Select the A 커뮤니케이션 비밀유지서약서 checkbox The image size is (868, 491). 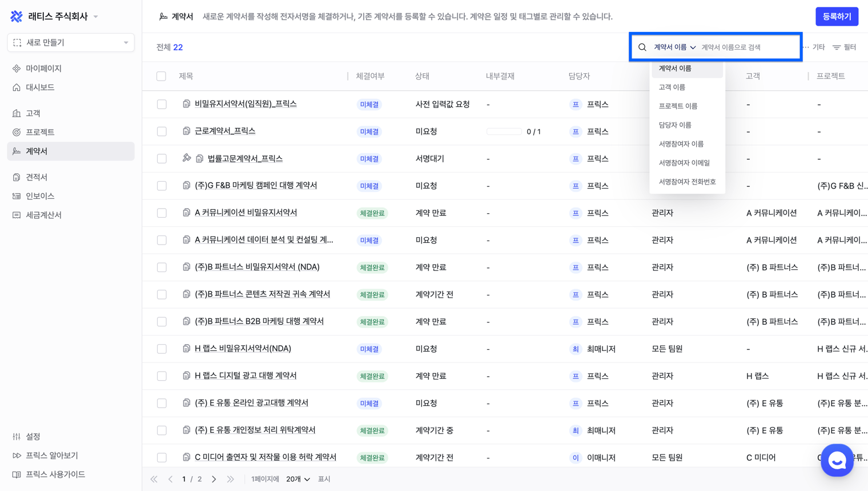pos(162,213)
